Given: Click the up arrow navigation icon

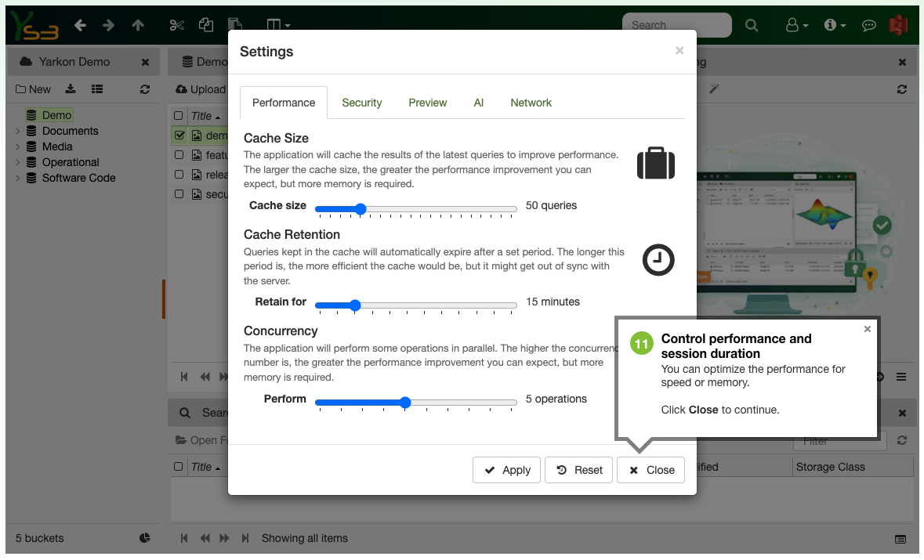Looking at the screenshot, I should [x=138, y=25].
